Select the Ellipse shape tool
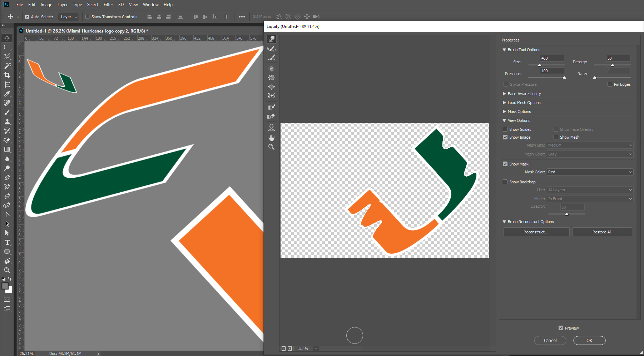 [7, 252]
